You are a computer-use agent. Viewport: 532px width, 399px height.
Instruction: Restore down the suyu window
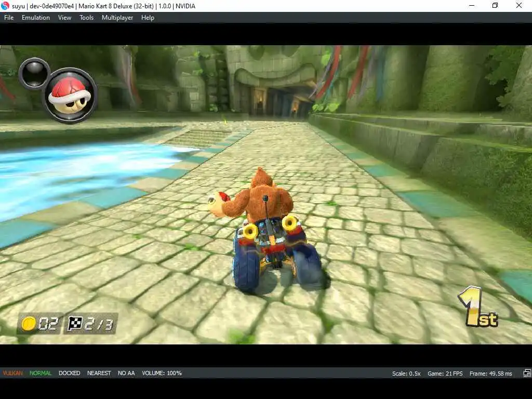[x=495, y=6]
